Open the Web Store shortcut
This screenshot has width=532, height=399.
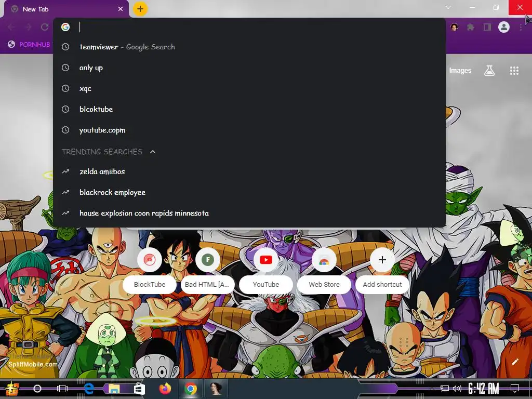coord(324,271)
